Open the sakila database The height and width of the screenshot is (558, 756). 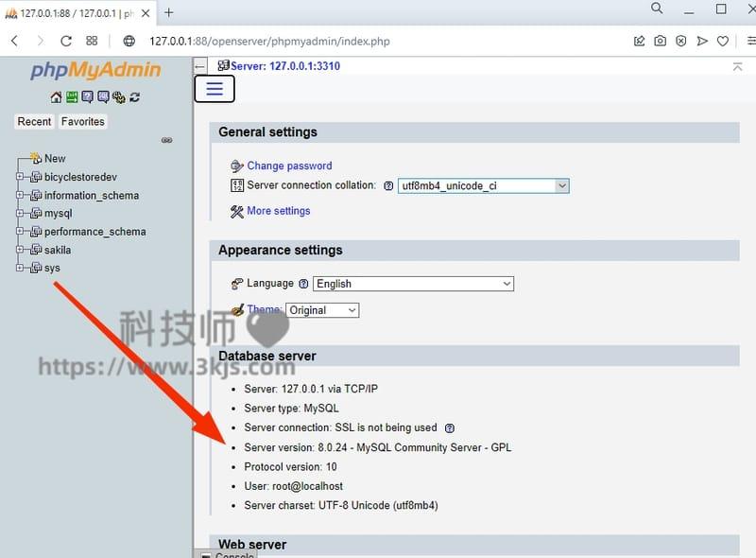pyautogui.click(x=58, y=250)
